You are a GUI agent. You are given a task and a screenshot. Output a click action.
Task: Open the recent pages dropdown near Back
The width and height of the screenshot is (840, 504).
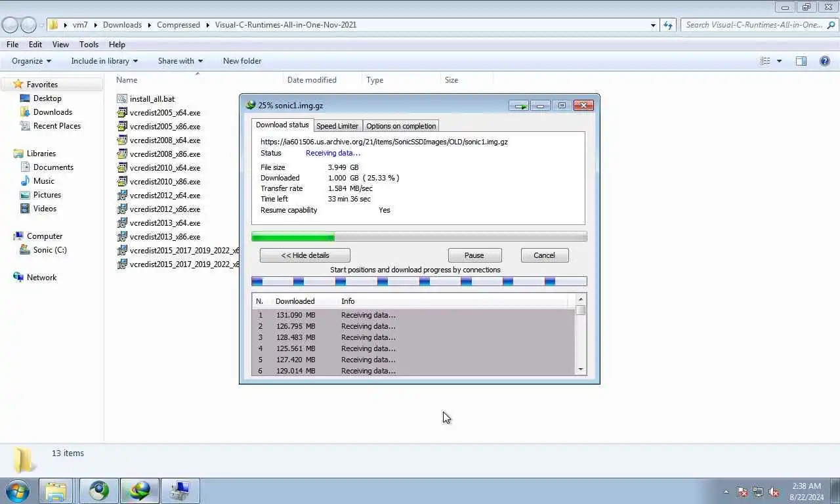[42, 25]
